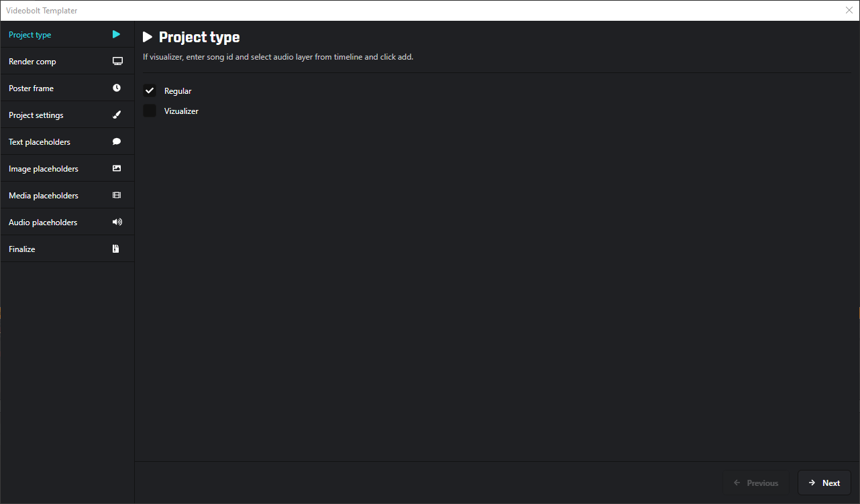Uncheck the Regular project type checkbox
860x504 pixels.
click(x=149, y=90)
